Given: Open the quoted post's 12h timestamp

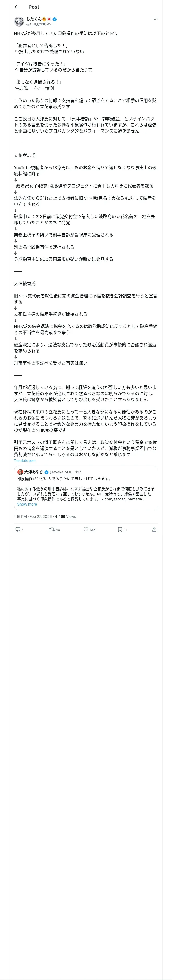Looking at the screenshot, I should pos(78,472).
